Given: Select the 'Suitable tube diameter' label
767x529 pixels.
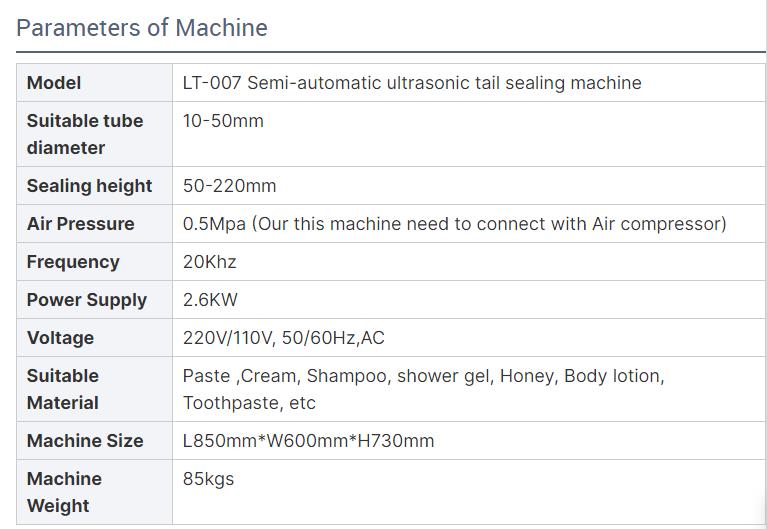Looking at the screenshot, I should [85, 134].
